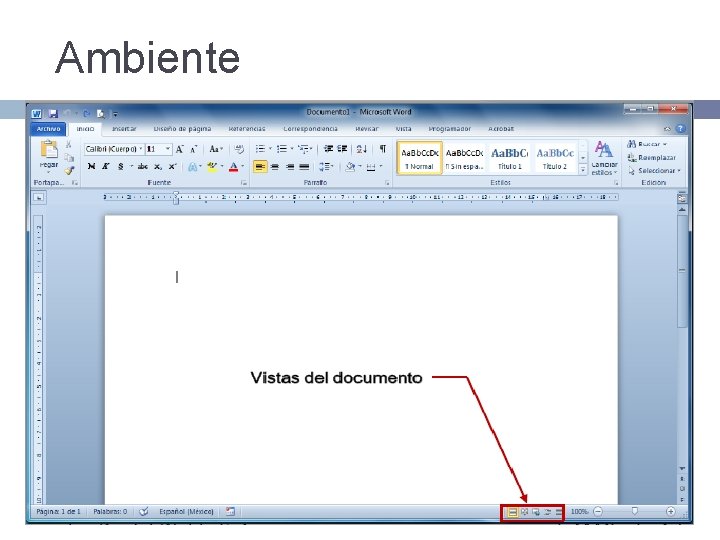Click the Sort A-Z icon
Image resolution: width=720 pixels, height=540 pixels.
361,149
